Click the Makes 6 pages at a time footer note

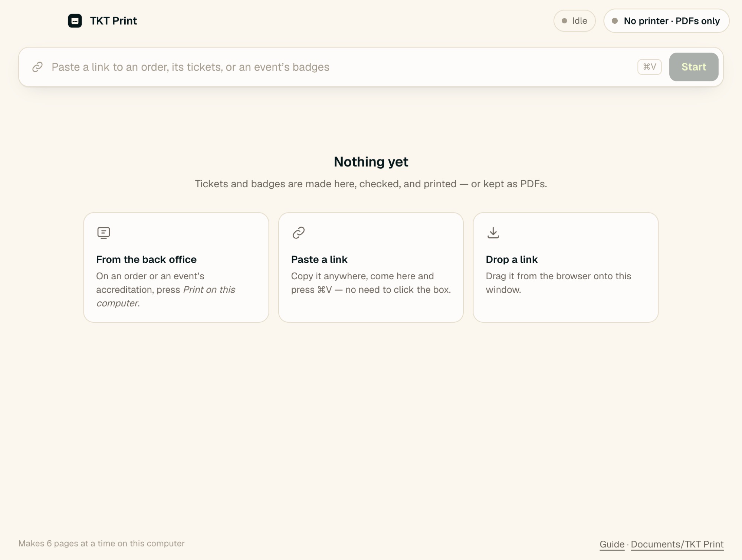[x=101, y=543]
